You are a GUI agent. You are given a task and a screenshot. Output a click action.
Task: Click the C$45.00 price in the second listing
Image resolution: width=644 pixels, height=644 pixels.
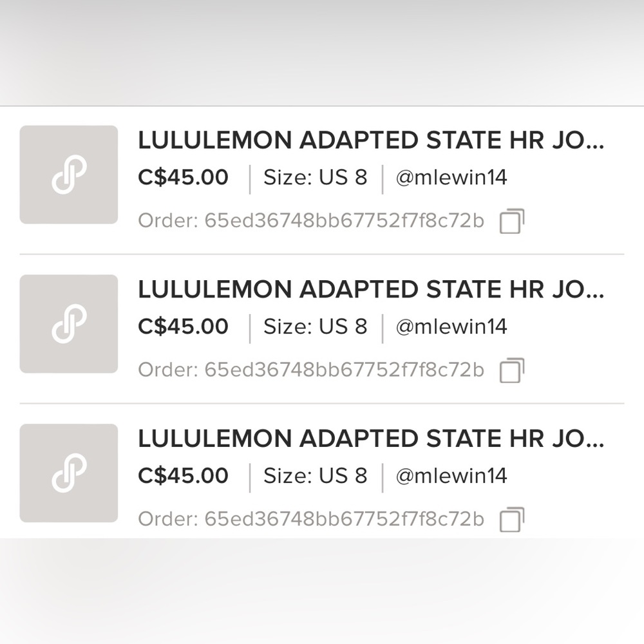(x=183, y=327)
